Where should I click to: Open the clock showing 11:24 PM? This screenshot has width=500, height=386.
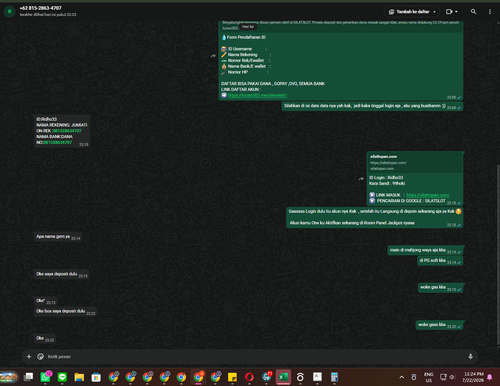tap(473, 377)
